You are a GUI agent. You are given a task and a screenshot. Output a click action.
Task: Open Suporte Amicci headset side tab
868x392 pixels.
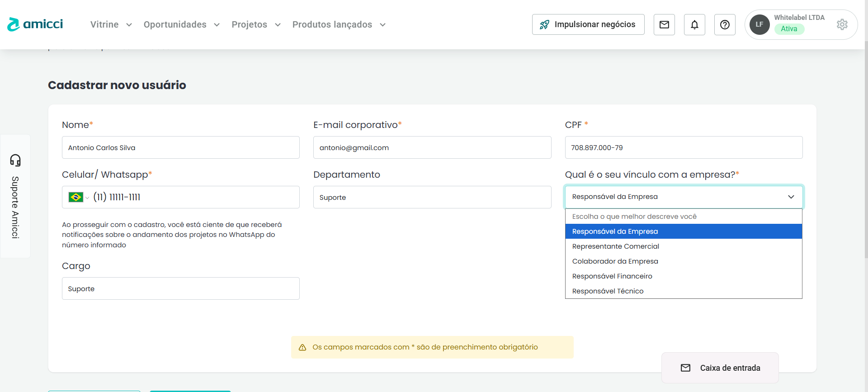(x=15, y=196)
